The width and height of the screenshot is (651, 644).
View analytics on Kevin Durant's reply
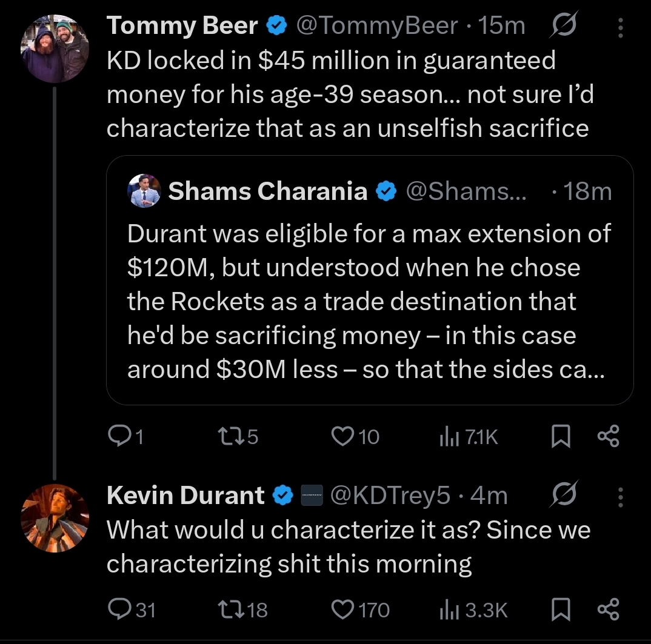(446, 609)
